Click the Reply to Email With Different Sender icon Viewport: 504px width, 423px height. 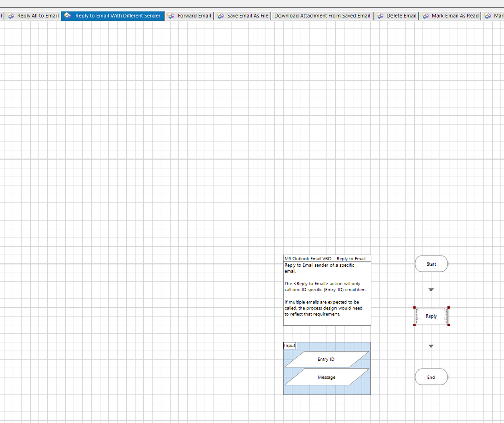pyautogui.click(x=68, y=16)
